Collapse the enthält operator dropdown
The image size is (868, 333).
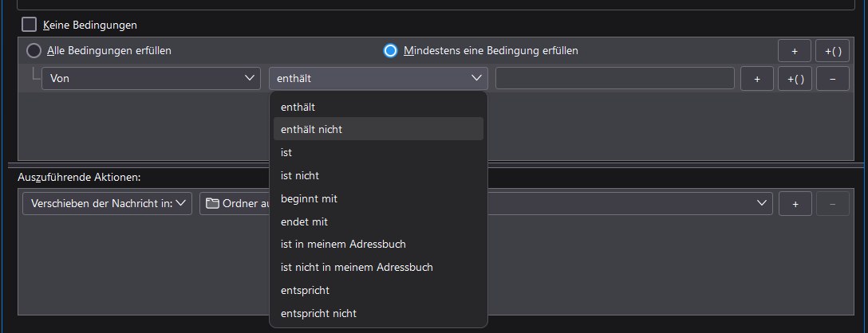(x=378, y=78)
